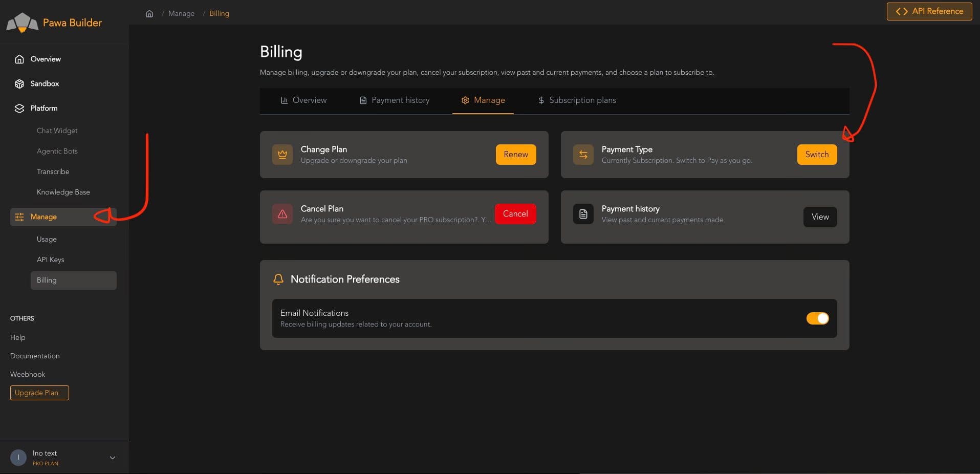Open API Keys page

click(51, 260)
